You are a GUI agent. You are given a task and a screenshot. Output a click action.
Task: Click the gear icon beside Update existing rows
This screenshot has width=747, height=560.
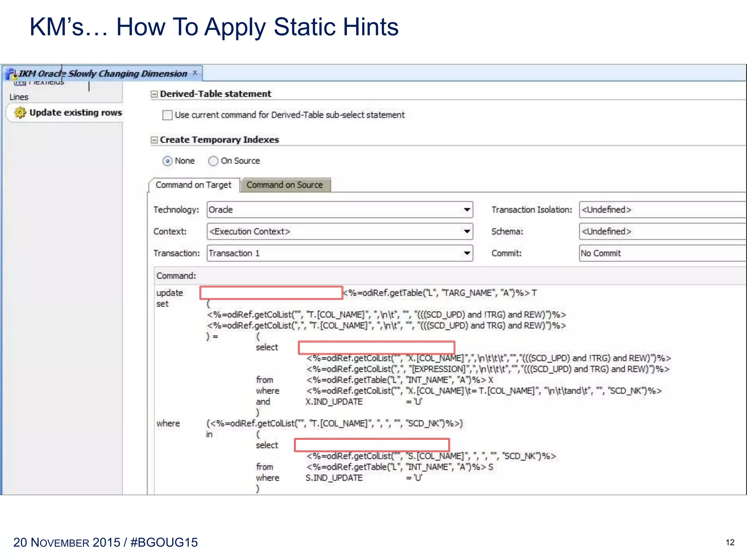pos(20,113)
